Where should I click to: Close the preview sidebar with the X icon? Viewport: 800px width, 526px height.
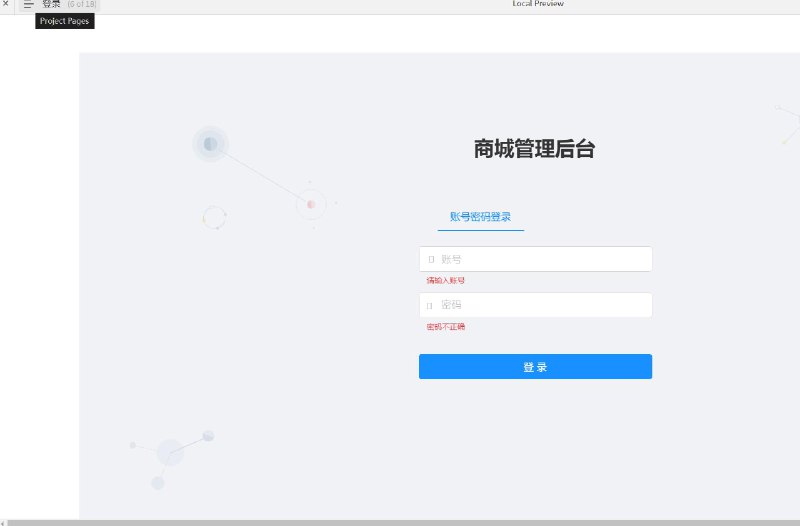pos(6,3)
